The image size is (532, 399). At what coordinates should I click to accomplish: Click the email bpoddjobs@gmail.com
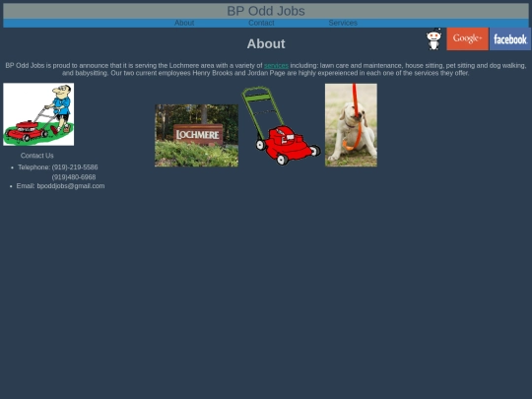[71, 186]
